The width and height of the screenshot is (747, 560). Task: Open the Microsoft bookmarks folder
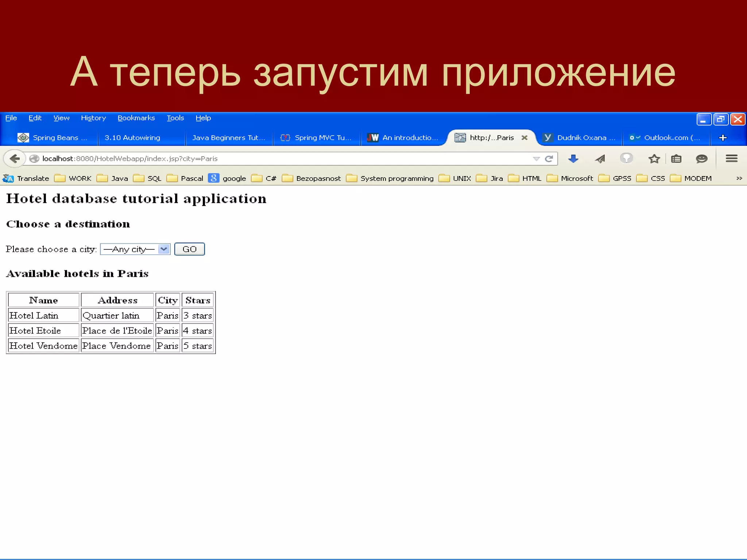click(x=570, y=178)
